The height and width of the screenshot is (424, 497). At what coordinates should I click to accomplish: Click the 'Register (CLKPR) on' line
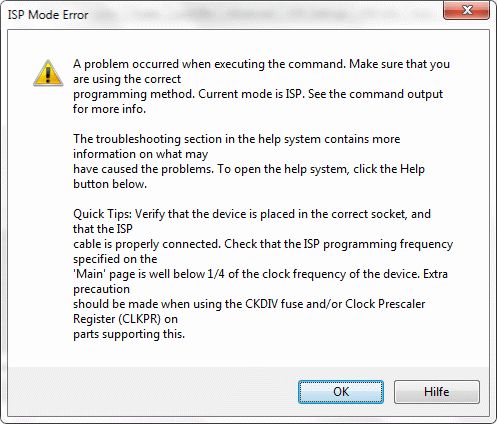(x=125, y=319)
